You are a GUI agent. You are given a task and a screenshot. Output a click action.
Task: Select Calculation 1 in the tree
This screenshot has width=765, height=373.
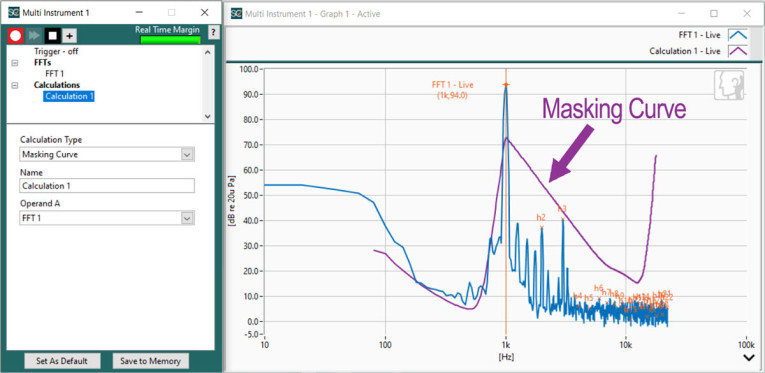(x=69, y=97)
